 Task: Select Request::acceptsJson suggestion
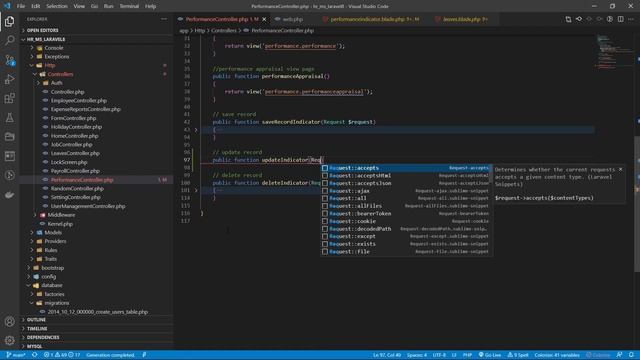(406, 183)
